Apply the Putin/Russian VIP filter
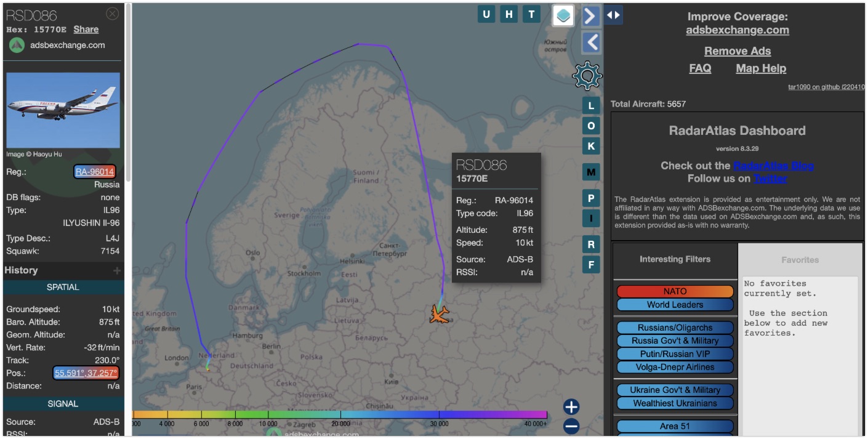The width and height of the screenshot is (868, 439). pos(675,354)
